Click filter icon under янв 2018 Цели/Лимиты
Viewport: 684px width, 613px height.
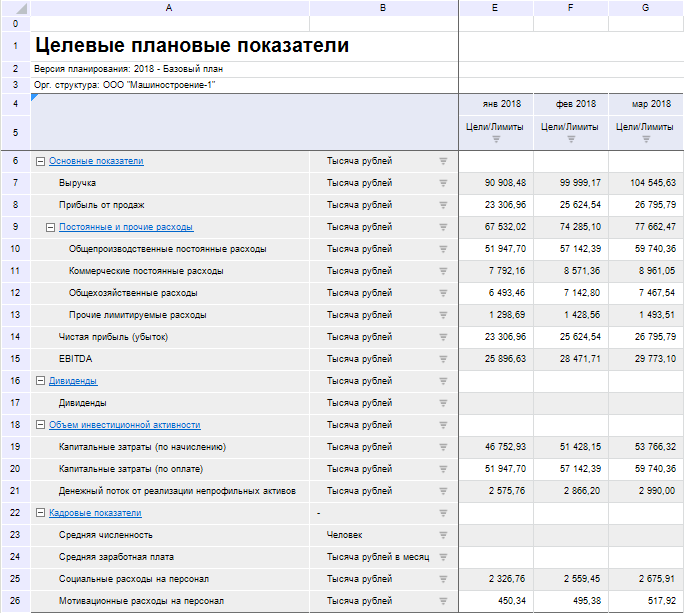(496, 139)
